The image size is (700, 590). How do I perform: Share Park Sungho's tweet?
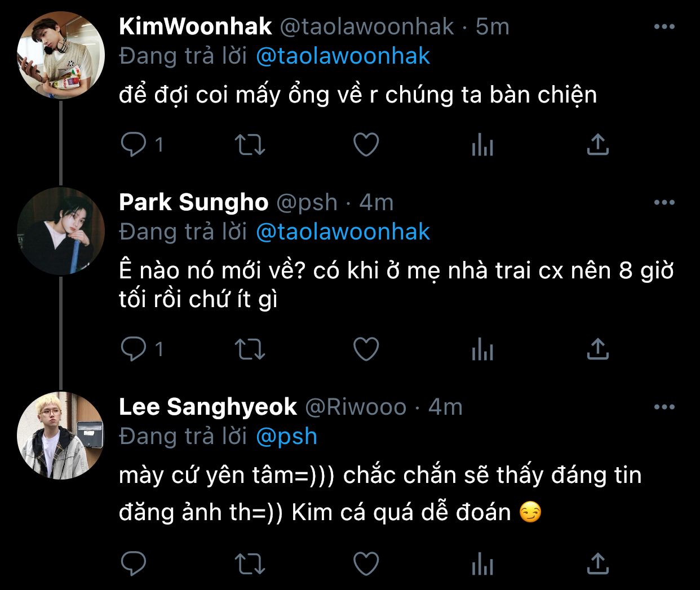coord(598,348)
